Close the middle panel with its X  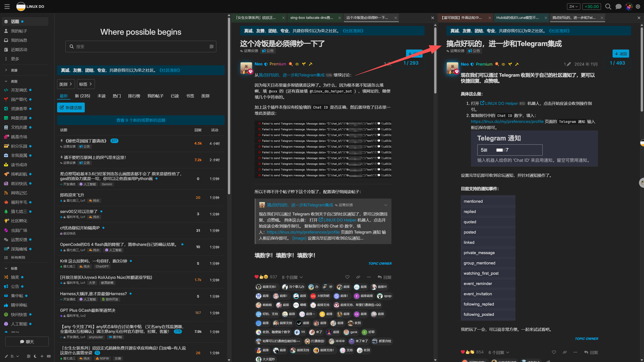(433, 18)
